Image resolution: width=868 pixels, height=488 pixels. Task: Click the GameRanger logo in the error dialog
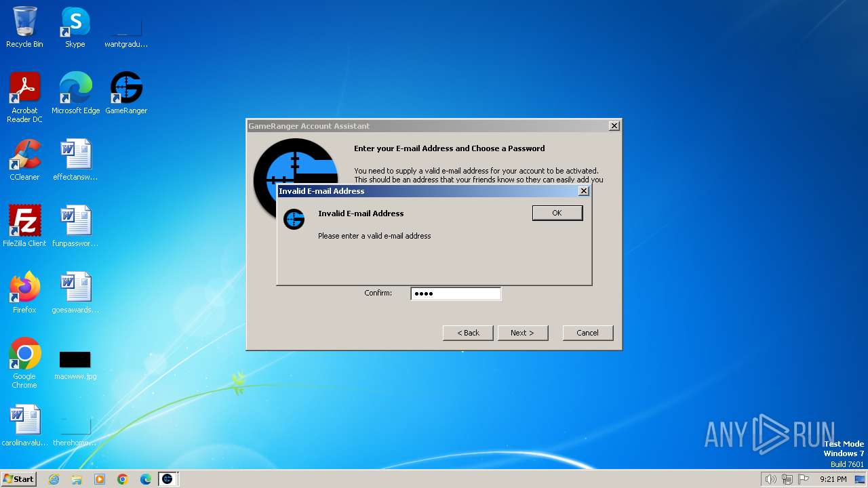click(294, 219)
